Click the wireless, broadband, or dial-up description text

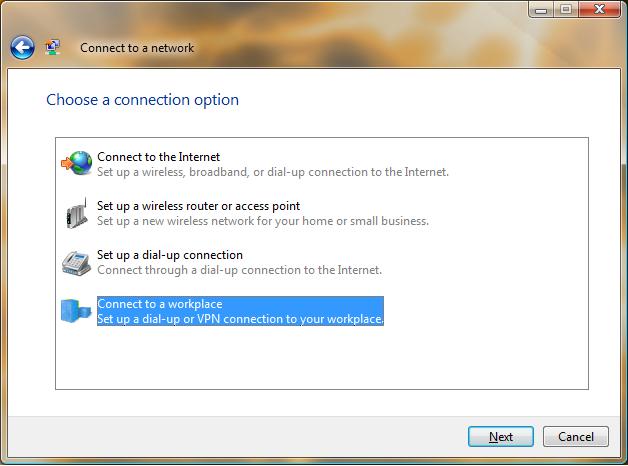273,172
